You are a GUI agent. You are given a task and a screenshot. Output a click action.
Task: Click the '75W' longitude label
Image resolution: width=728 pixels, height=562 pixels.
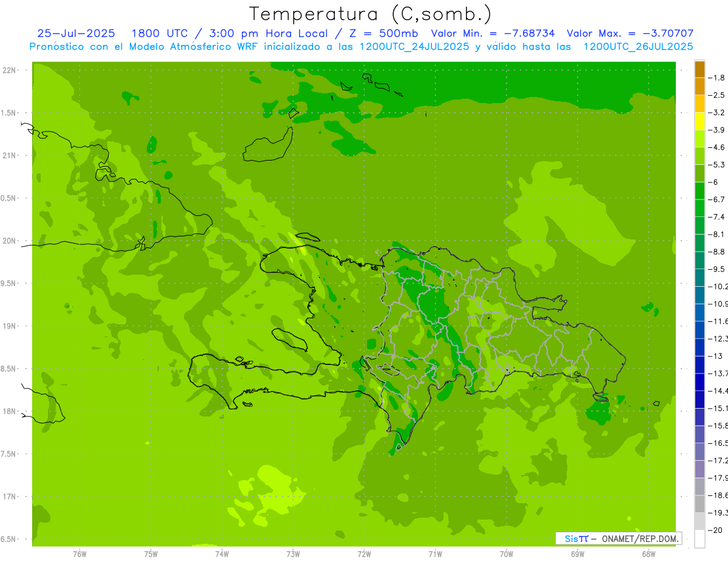[x=151, y=554]
